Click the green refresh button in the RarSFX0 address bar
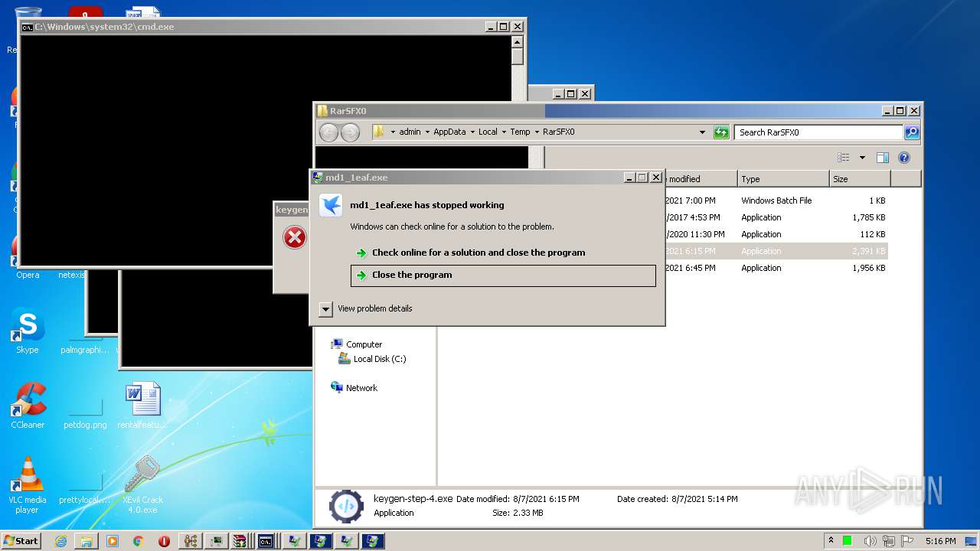Image resolution: width=980 pixels, height=551 pixels. click(720, 132)
